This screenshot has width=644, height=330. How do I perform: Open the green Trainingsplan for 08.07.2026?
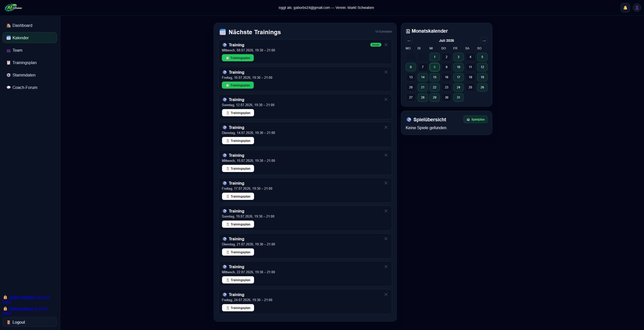pos(238,58)
